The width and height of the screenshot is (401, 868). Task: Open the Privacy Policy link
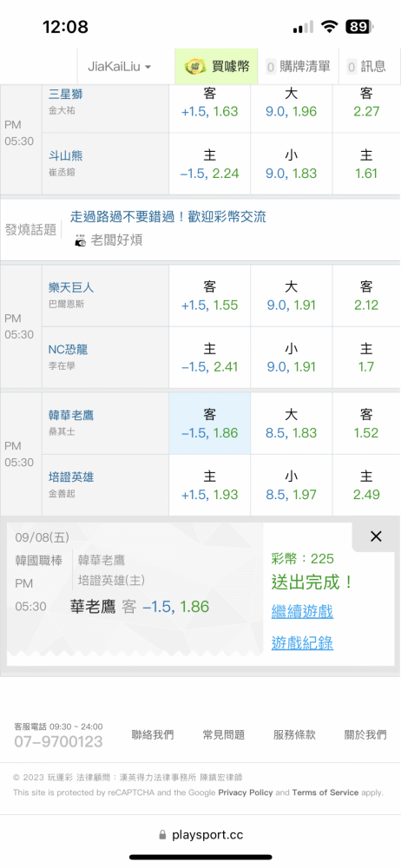[x=246, y=792]
